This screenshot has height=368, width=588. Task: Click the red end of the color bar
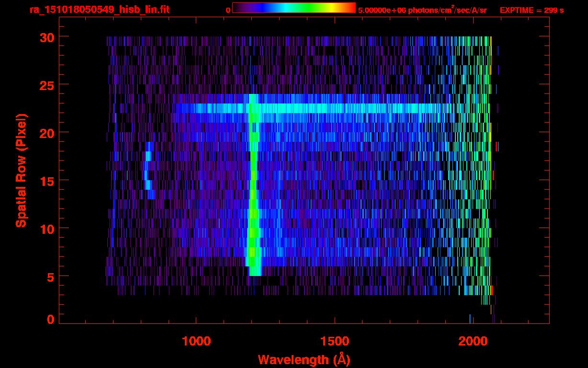pyautogui.click(x=350, y=8)
